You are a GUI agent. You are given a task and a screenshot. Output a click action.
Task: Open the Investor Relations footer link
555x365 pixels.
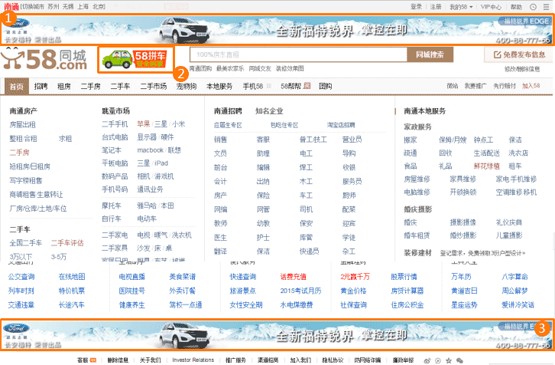tap(193, 360)
